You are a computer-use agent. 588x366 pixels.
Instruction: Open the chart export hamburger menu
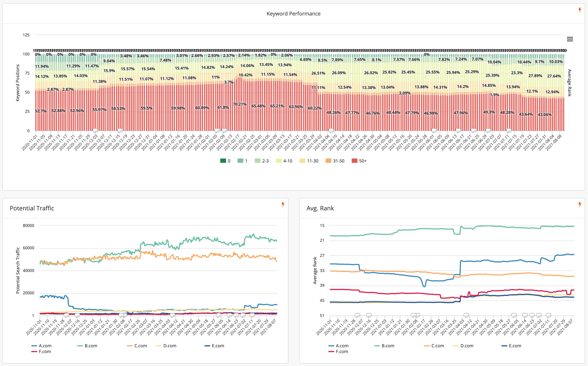tap(570, 39)
